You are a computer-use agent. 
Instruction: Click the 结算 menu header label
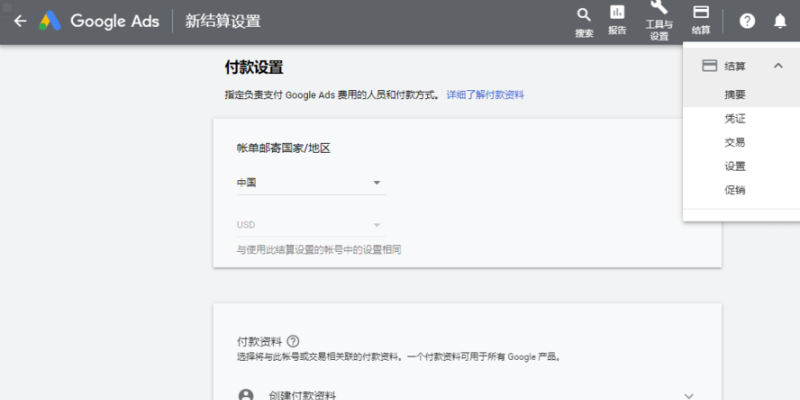[735, 66]
